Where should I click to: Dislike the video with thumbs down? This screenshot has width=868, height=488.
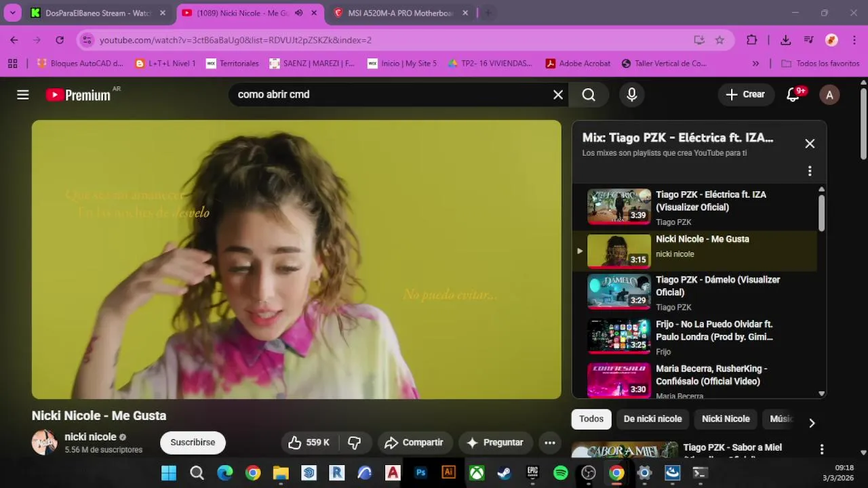pos(354,443)
